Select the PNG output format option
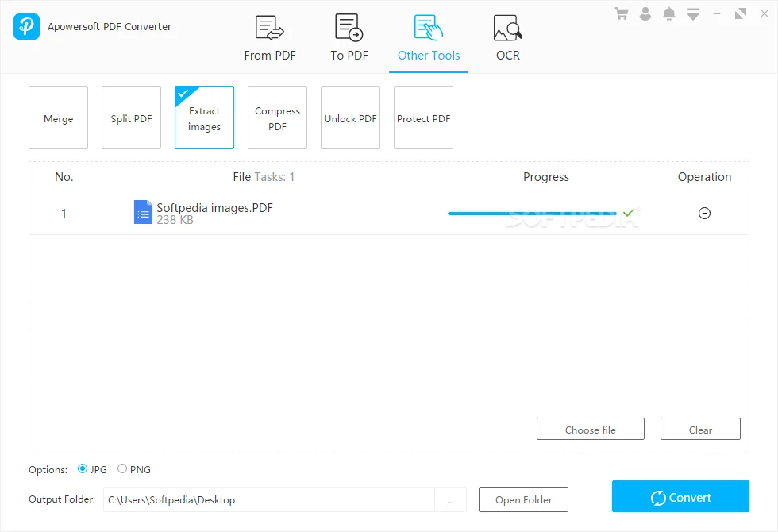Viewport: 778px width, 532px height. [134, 469]
